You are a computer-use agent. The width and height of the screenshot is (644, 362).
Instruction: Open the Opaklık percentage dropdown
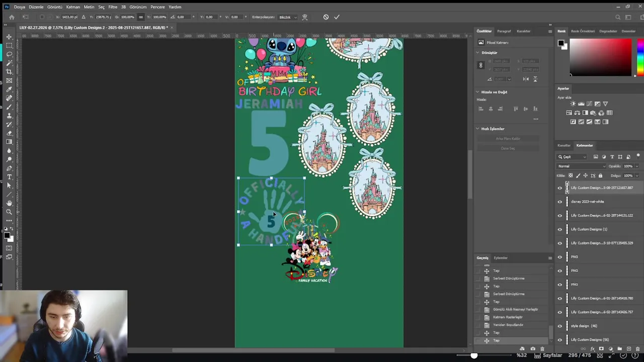click(636, 166)
